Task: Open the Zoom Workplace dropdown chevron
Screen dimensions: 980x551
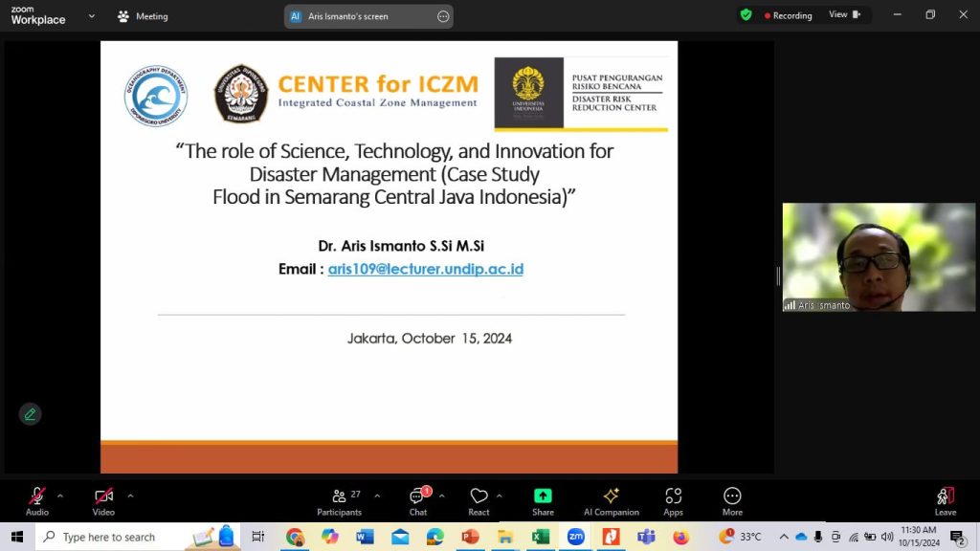Action: [92, 16]
